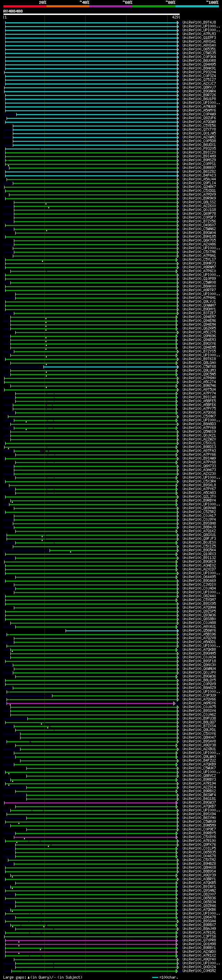The height and width of the screenshot is (980, 222).
Task: Select label UniRef100_Q2L3T0
Action: coord(199,496)
